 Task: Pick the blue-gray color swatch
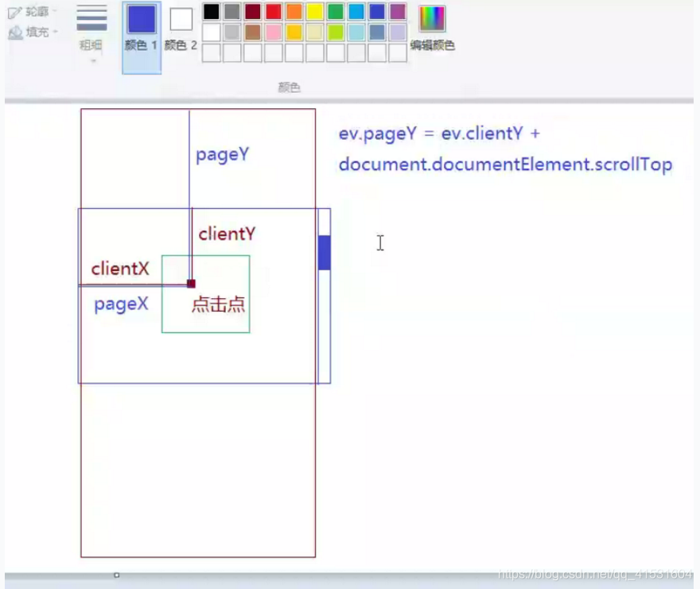point(377,32)
